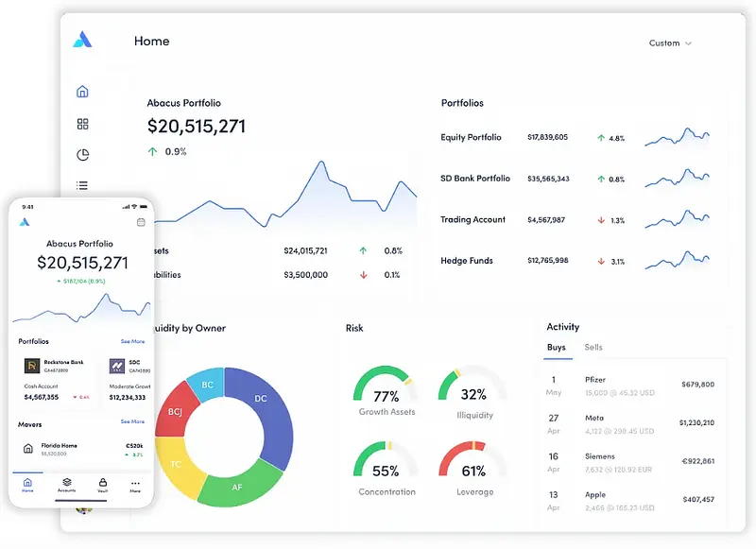
Task: Tap the Home tab in mobile nav
Action: click(x=27, y=484)
